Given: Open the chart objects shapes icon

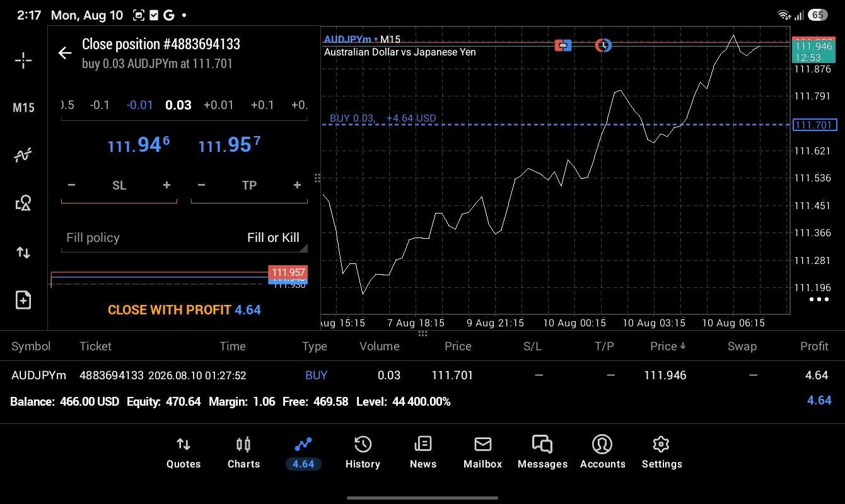Looking at the screenshot, I should point(23,203).
